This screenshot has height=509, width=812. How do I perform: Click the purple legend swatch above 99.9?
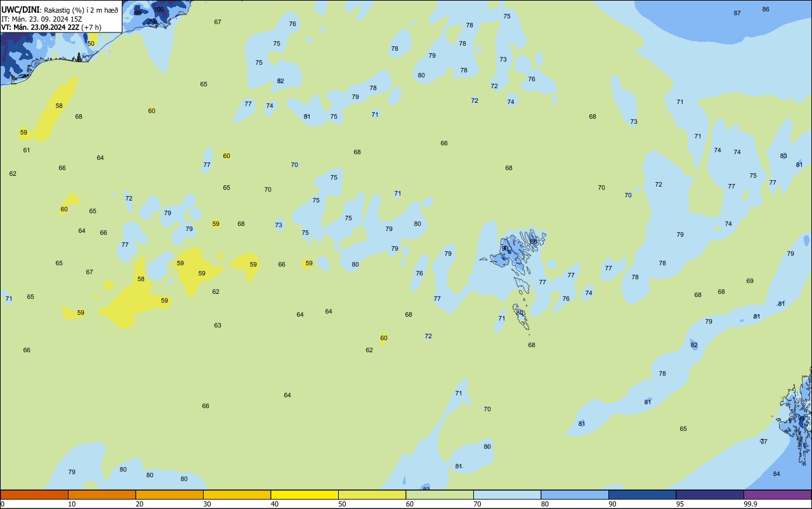click(777, 494)
